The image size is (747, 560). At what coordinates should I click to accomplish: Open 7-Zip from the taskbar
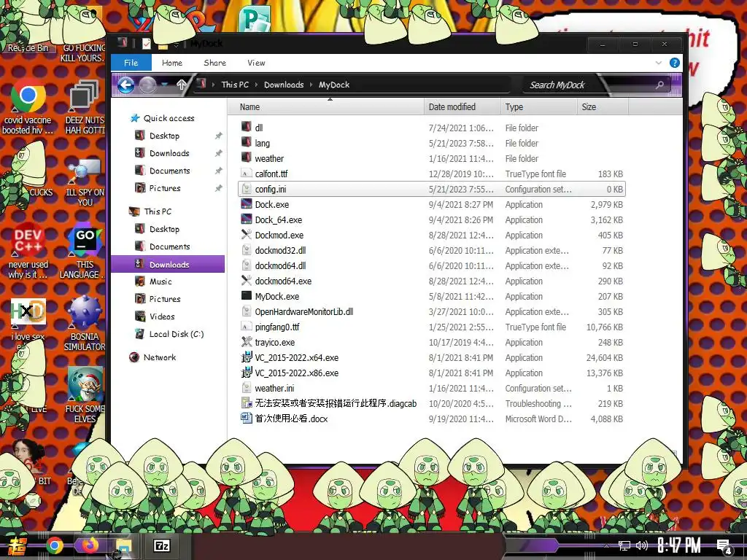[162, 545]
